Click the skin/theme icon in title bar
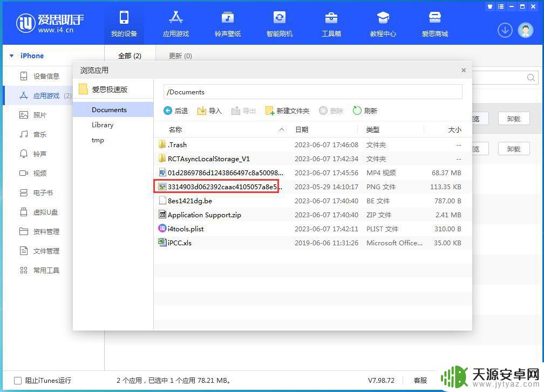 click(x=490, y=6)
